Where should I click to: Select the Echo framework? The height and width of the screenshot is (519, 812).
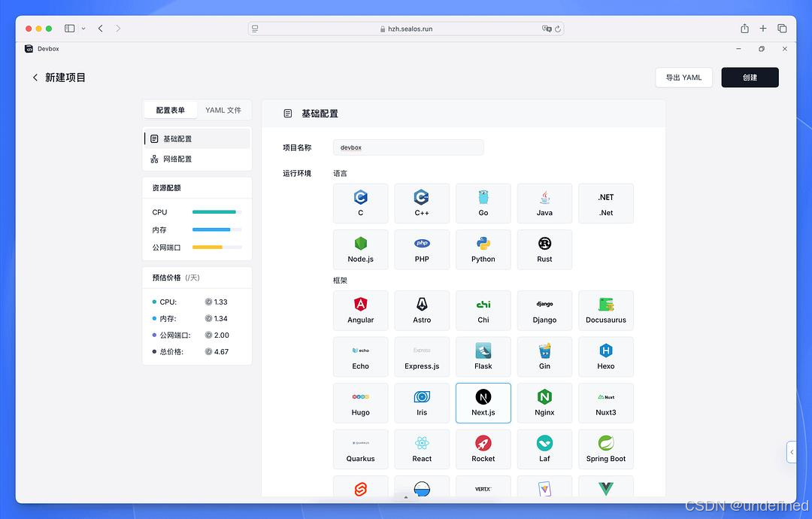coord(360,357)
